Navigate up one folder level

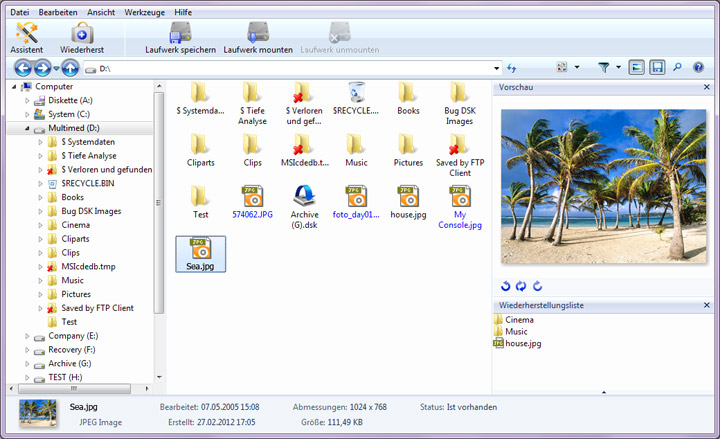click(x=70, y=68)
